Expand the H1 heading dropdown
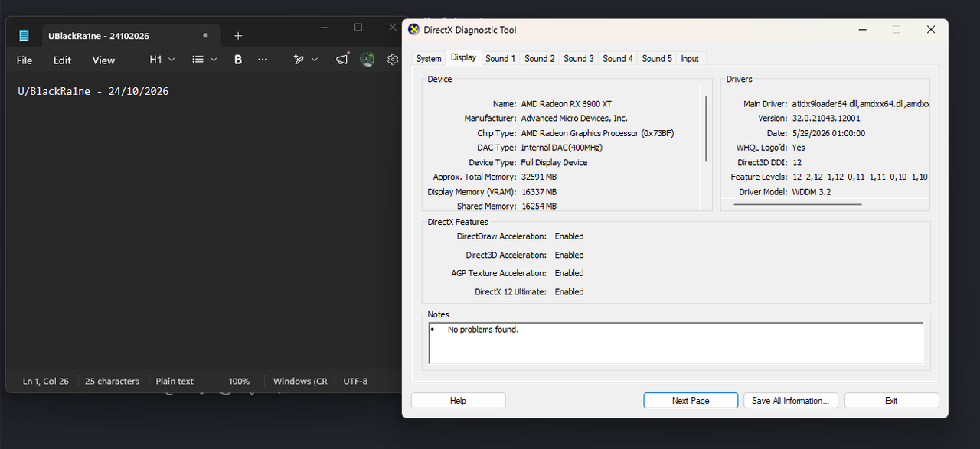Screen dimensions: 980x449 (162, 59)
